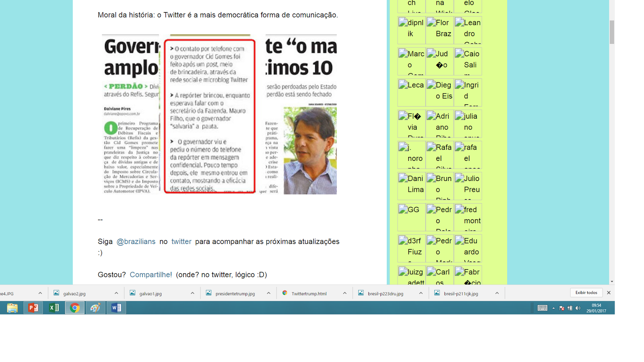Open Paint from the taskbar
This screenshot has width=644, height=362.
(95, 308)
